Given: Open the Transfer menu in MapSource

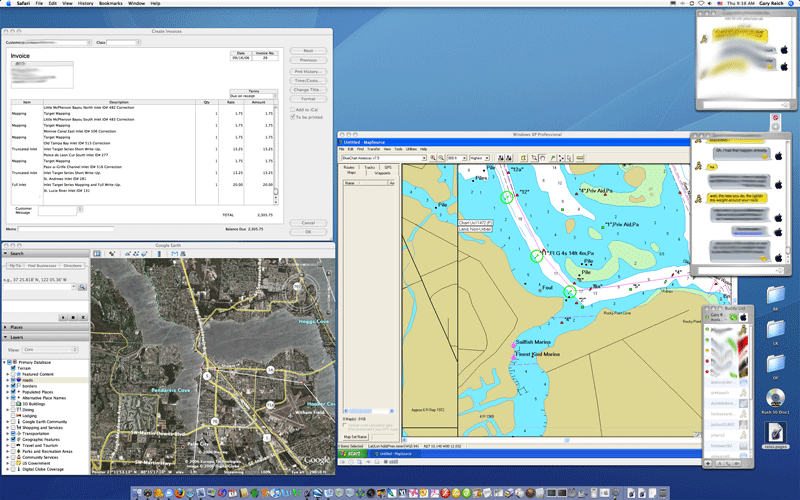Looking at the screenshot, I should [x=373, y=149].
